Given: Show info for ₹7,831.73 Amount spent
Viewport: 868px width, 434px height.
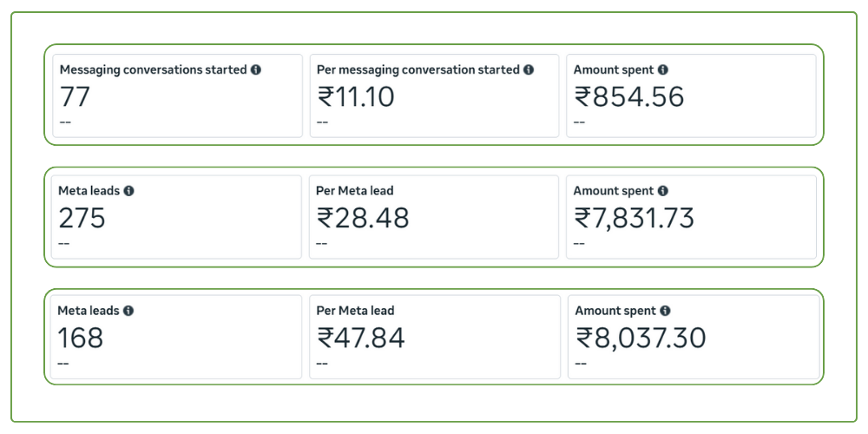Looking at the screenshot, I should (663, 191).
